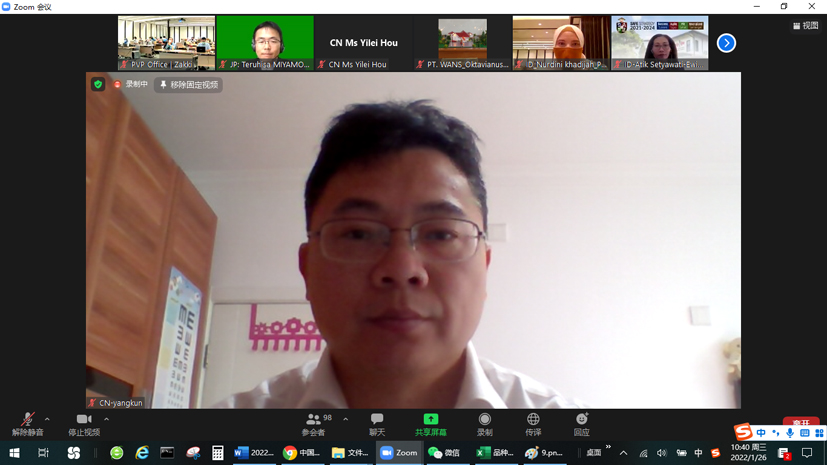Open the chat panel
This screenshot has width=827, height=465.
tap(377, 424)
